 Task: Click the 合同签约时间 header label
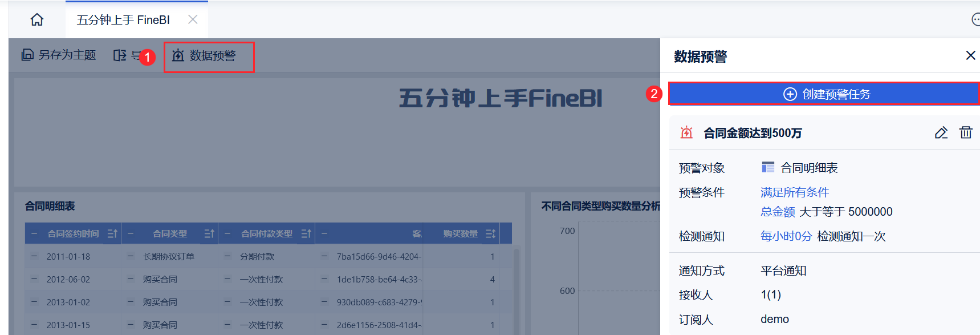[x=73, y=233]
